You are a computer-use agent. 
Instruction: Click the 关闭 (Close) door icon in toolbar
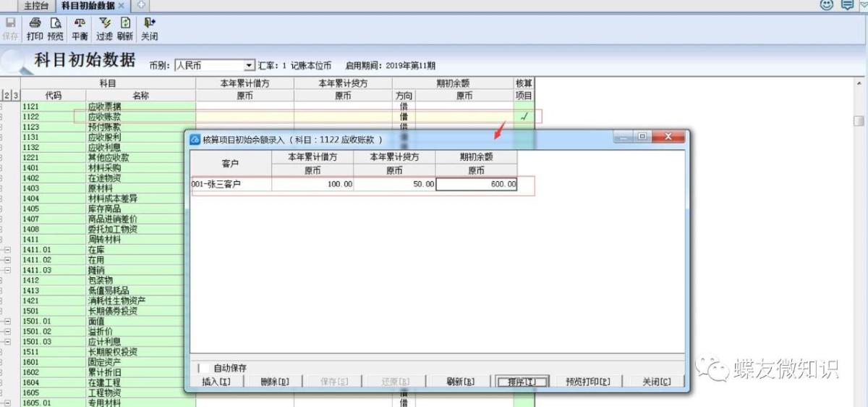pos(149,28)
